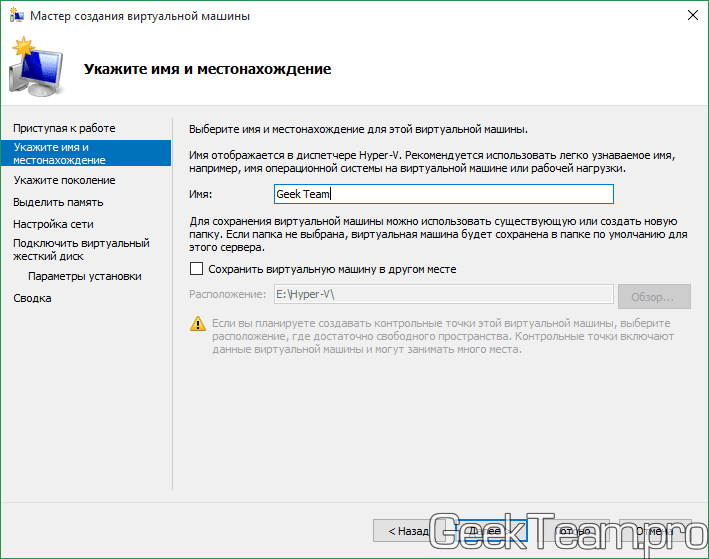
Task: Click the 'Расположение' path field
Action: pos(441,295)
